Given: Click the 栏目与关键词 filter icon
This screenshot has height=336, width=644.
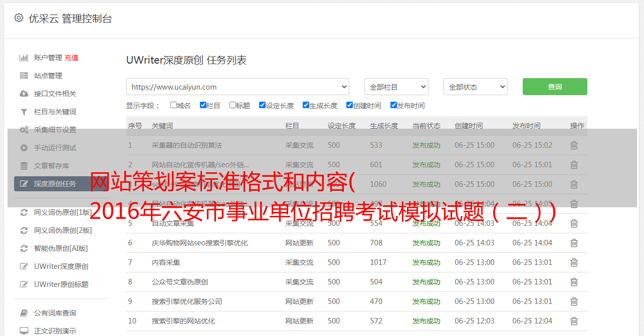Looking at the screenshot, I should pyautogui.click(x=24, y=112).
